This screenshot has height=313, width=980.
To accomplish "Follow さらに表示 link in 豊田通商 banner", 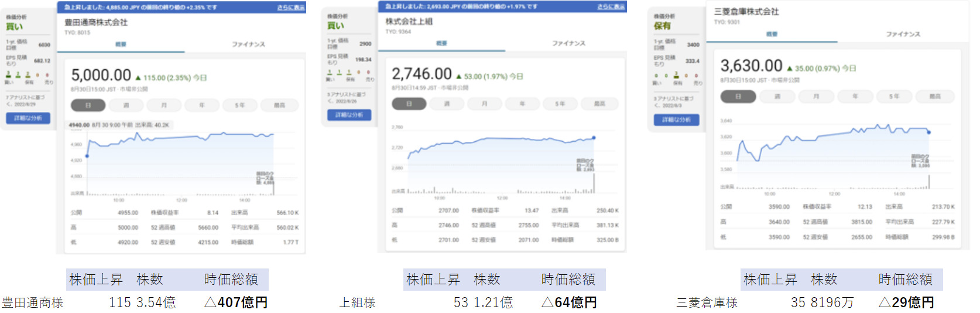I will pyautogui.click(x=291, y=8).
